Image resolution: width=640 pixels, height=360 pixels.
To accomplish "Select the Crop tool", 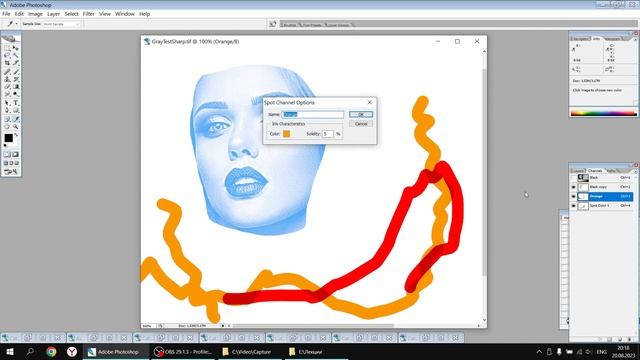I will coord(7,63).
